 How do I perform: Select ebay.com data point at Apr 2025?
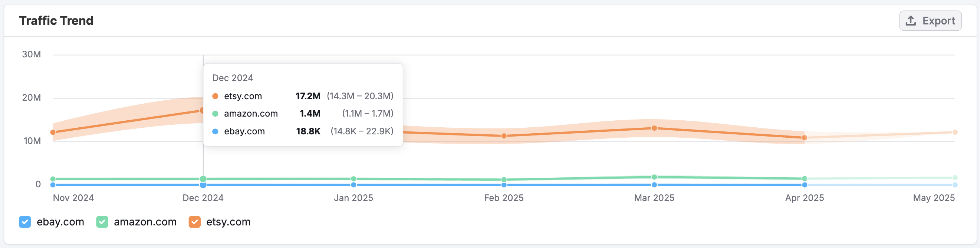804,185
